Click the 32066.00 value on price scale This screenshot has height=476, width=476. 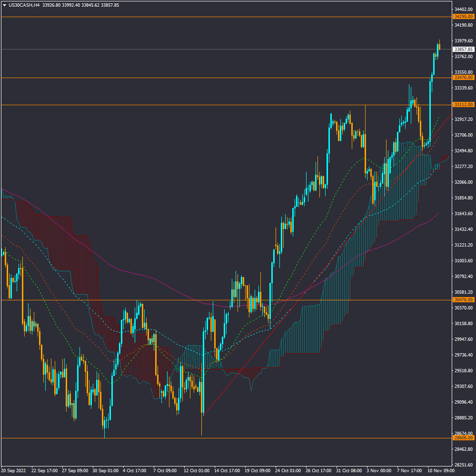tap(463, 182)
